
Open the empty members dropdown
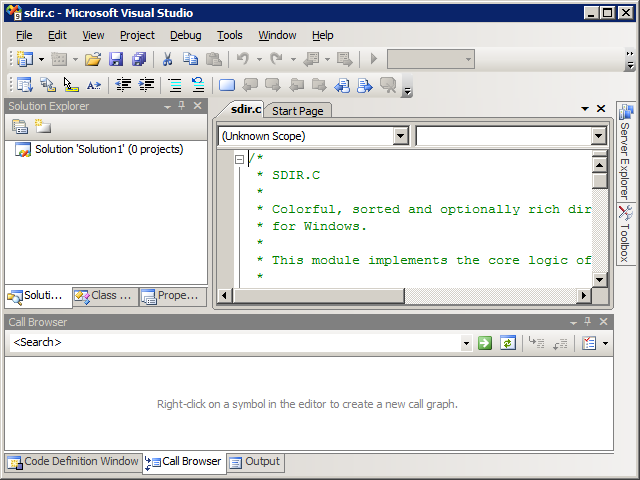tap(598, 136)
